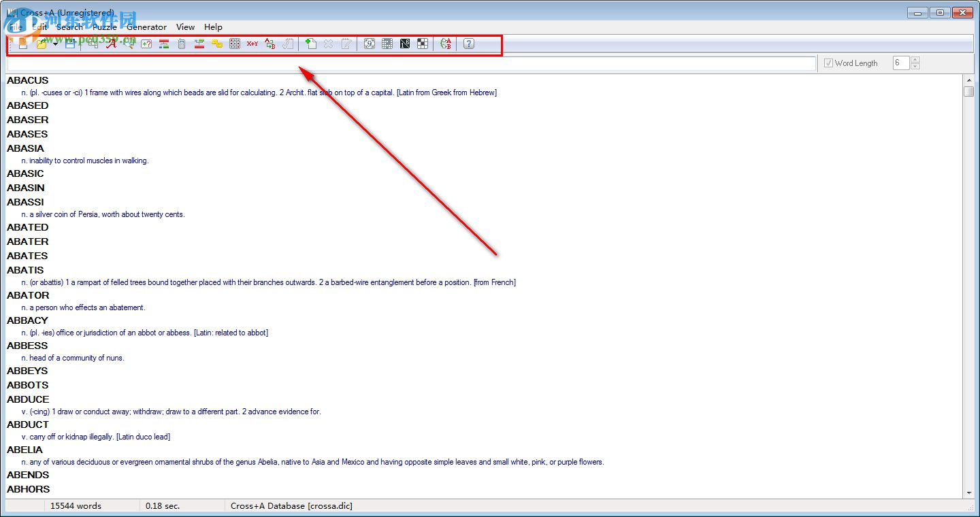Open the magnifying glass search tool
This screenshot has height=517, width=980.
[x=129, y=44]
